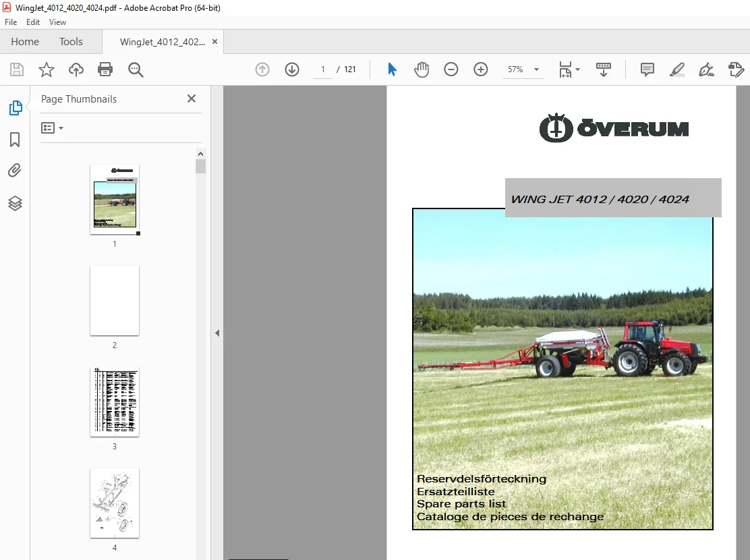750x560 pixels.
Task: Collapse the navigation pane with the arrow
Action: (217, 333)
